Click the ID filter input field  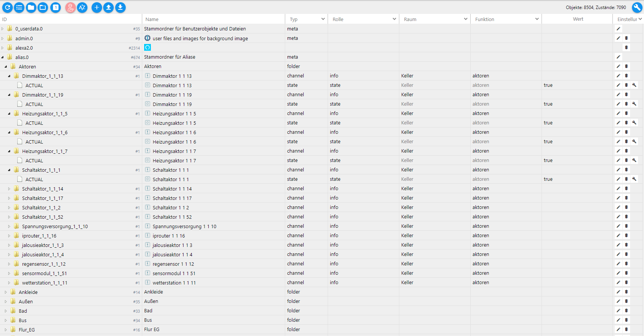pos(71,19)
